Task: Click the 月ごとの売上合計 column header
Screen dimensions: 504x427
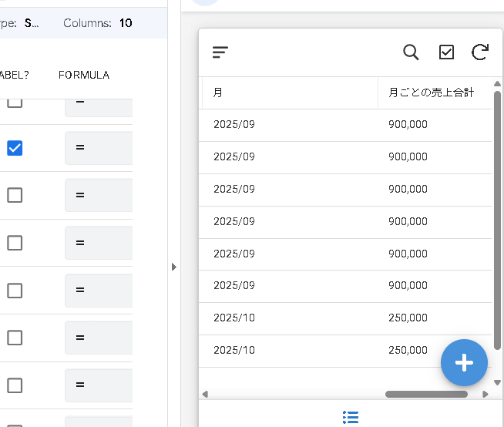Action: pyautogui.click(x=432, y=92)
